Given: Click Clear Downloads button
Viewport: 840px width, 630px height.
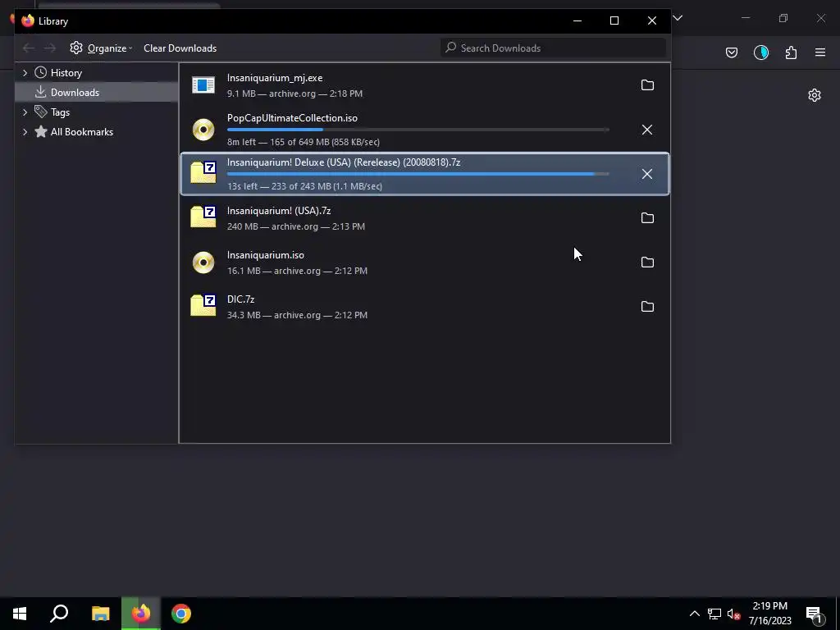Looking at the screenshot, I should [180, 48].
